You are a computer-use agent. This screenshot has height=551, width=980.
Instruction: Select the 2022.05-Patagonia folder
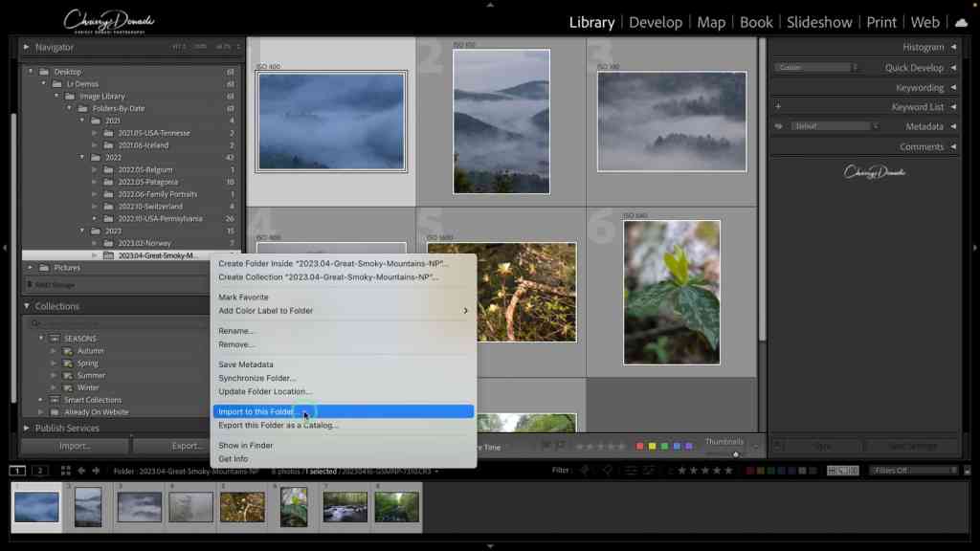tap(148, 182)
